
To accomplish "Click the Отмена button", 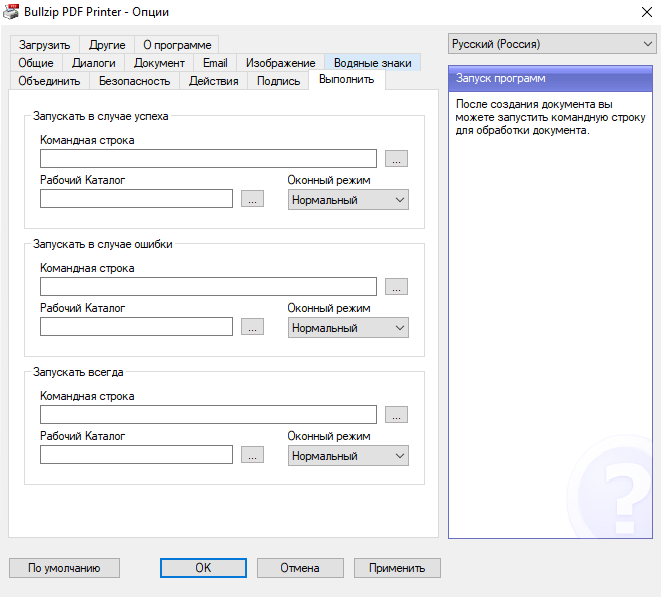I will 300,568.
